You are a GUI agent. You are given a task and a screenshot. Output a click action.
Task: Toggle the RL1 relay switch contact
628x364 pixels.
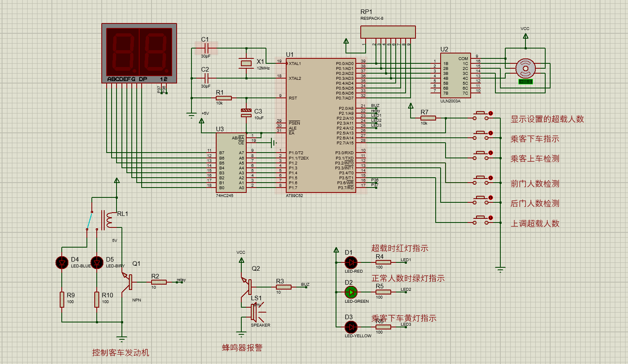(89, 220)
